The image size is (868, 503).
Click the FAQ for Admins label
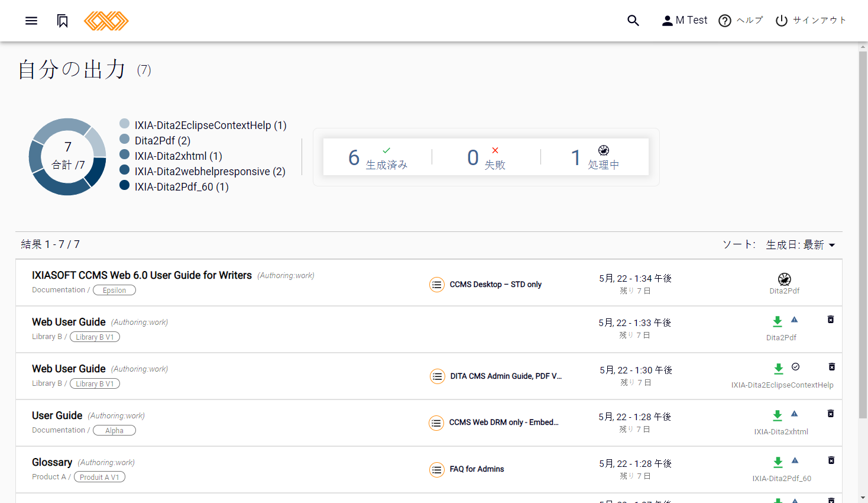click(477, 469)
